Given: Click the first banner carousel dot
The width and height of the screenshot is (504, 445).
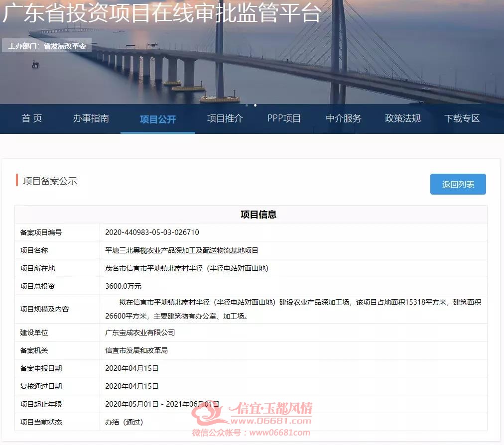Looking at the screenshot, I should (x=247, y=105).
